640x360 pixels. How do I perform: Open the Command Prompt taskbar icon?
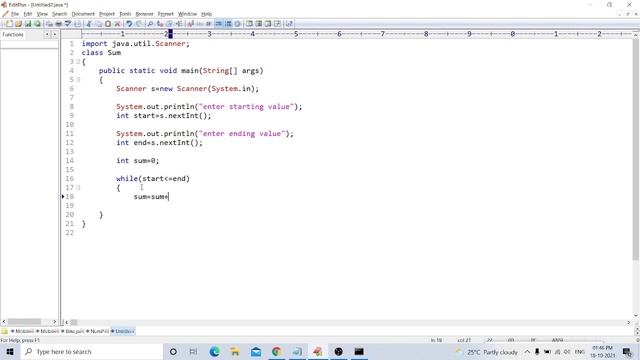[x=359, y=351]
